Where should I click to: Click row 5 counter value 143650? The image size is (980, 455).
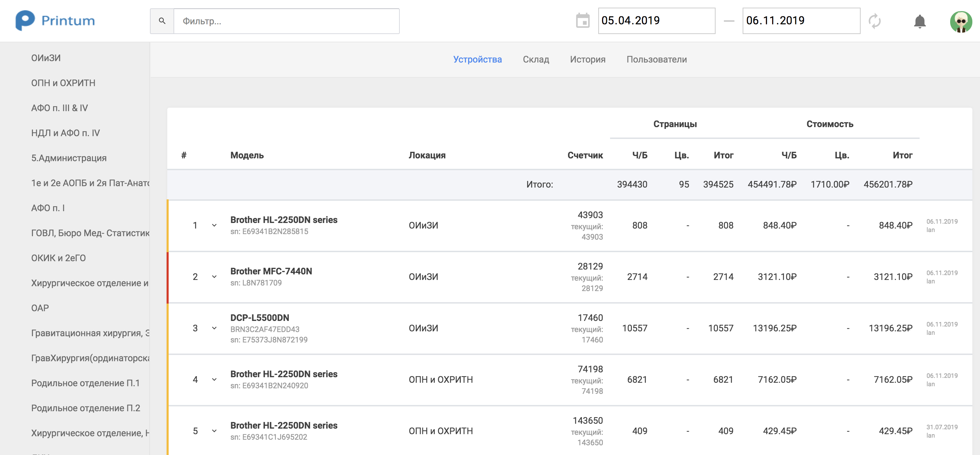pyautogui.click(x=588, y=421)
